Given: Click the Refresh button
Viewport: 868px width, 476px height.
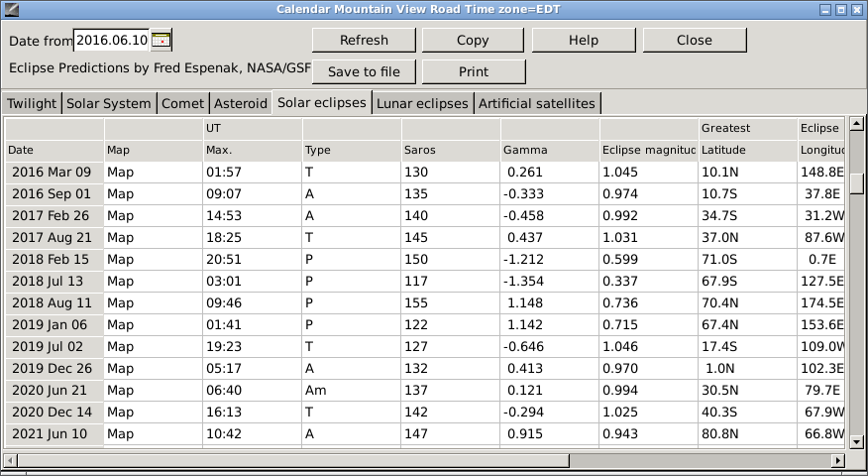Looking at the screenshot, I should 364,40.
